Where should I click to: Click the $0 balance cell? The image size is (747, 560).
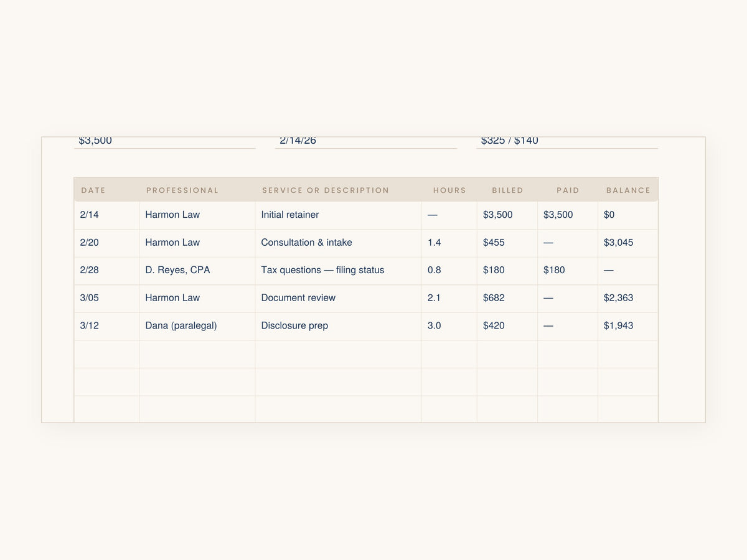627,215
